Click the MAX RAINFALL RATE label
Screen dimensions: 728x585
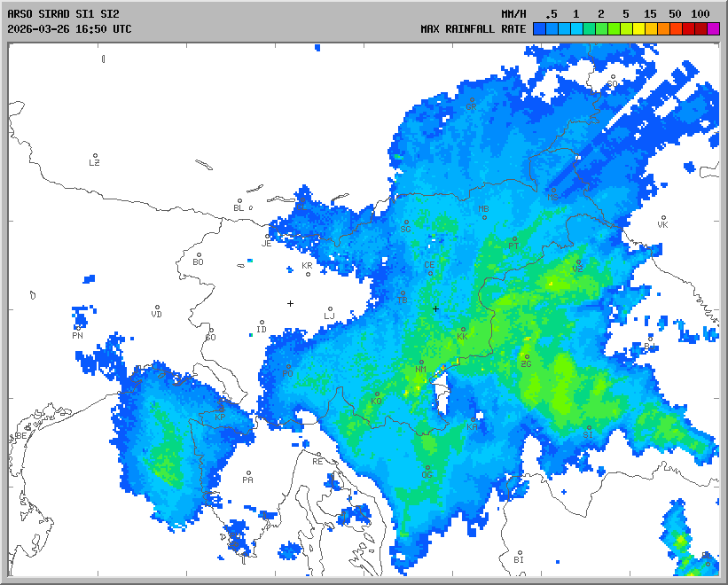(x=473, y=28)
